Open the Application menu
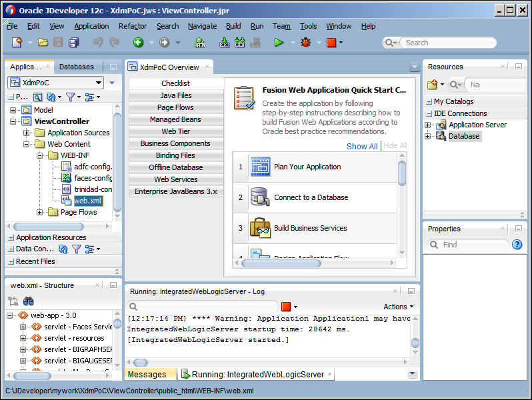 (91, 26)
